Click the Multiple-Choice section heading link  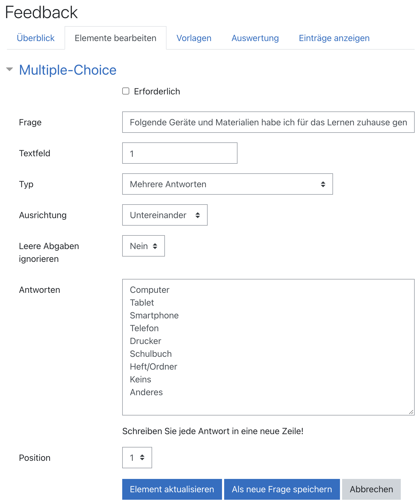[x=68, y=70]
